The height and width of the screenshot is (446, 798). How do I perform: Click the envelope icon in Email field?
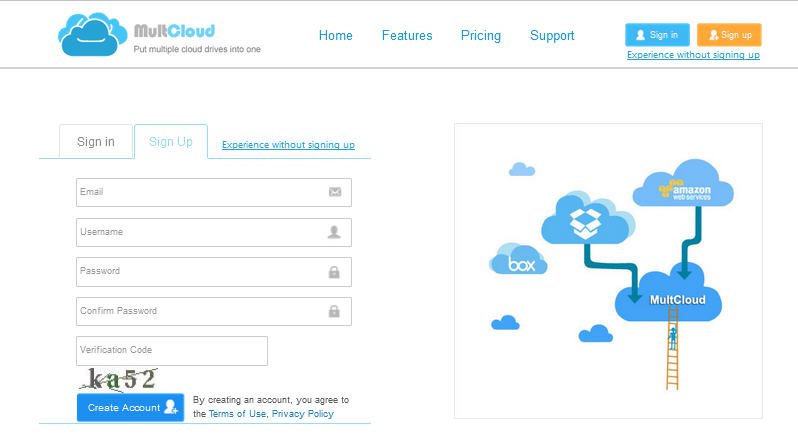(335, 192)
